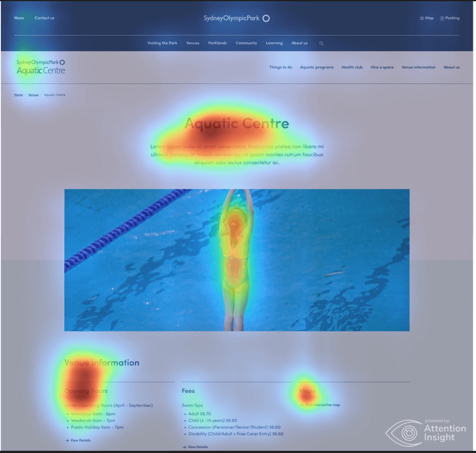Click Adult $8.70 fee entry
The height and width of the screenshot is (453, 476).
click(200, 414)
